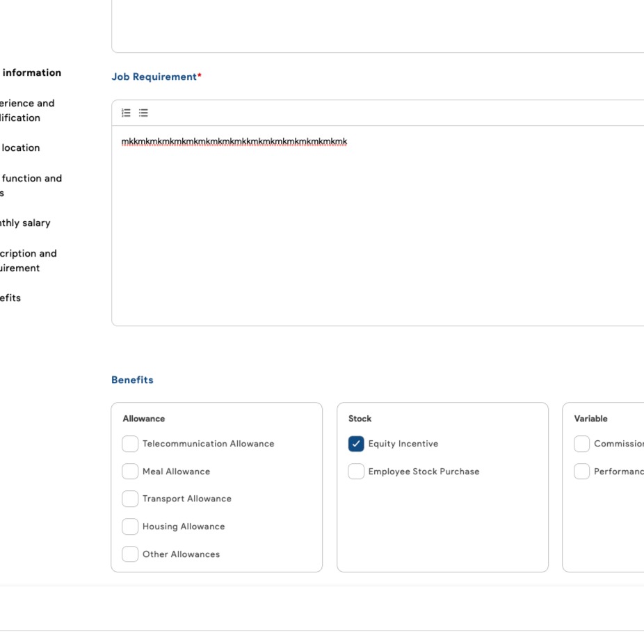The width and height of the screenshot is (644, 644).
Task: Click the Equity Incentive label text
Action: click(403, 444)
